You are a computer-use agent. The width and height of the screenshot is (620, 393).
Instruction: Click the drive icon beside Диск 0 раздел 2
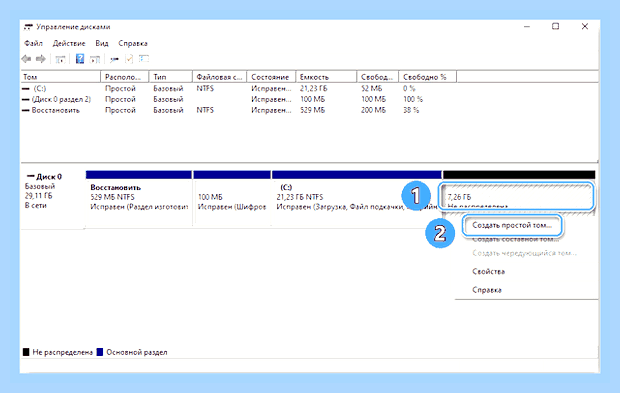(x=26, y=99)
